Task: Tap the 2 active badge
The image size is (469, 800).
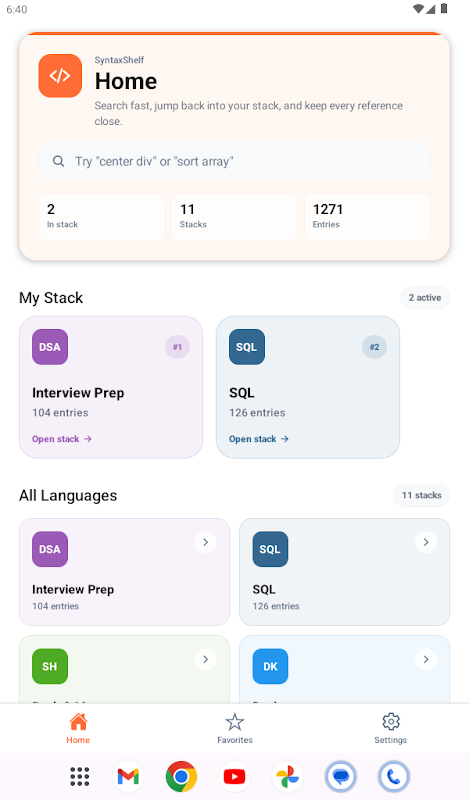Action: click(x=425, y=297)
